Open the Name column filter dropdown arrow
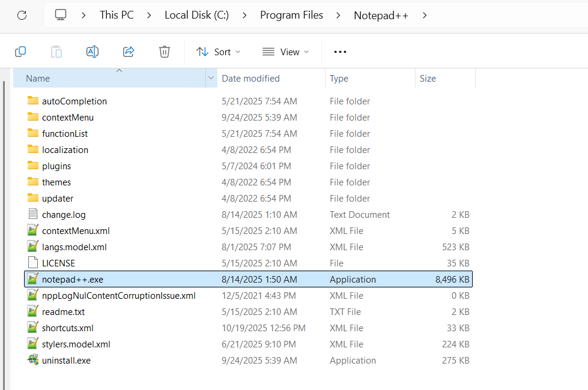The width and height of the screenshot is (588, 390). [211, 78]
